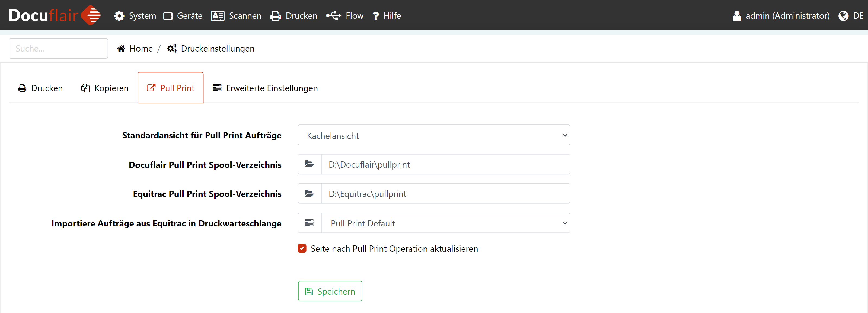
Task: Switch to the Kopieren tab
Action: coord(105,88)
